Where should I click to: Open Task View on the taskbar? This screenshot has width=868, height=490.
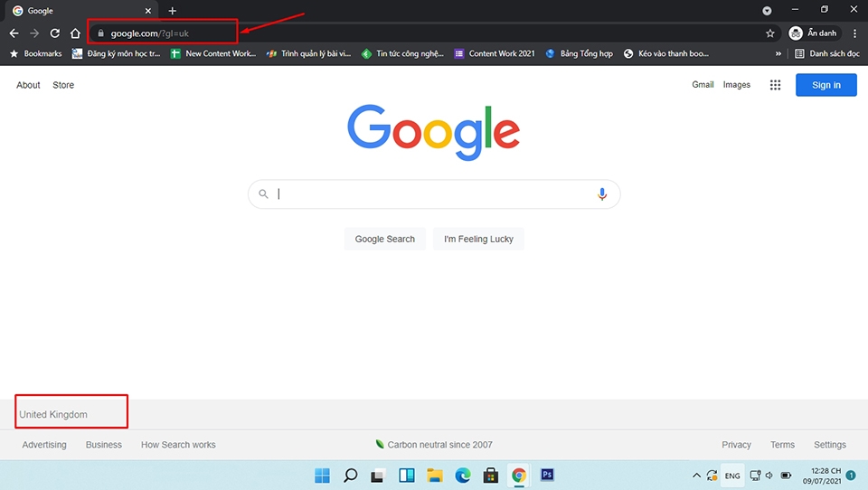coord(378,475)
